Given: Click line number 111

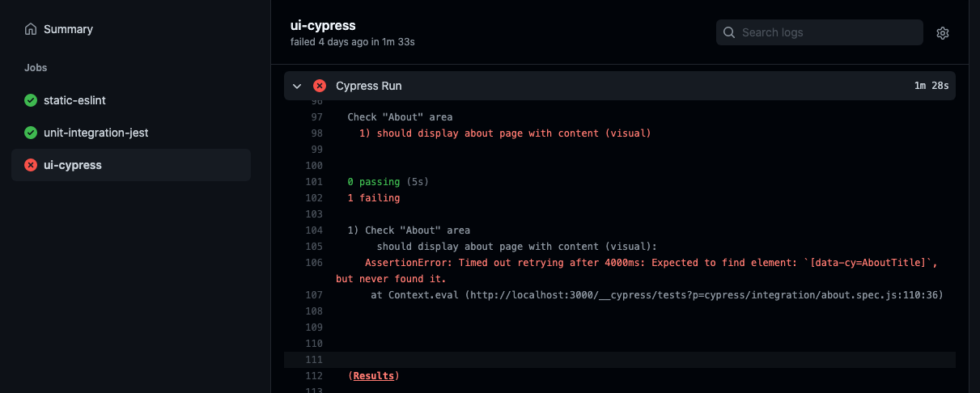Looking at the screenshot, I should click(314, 360).
